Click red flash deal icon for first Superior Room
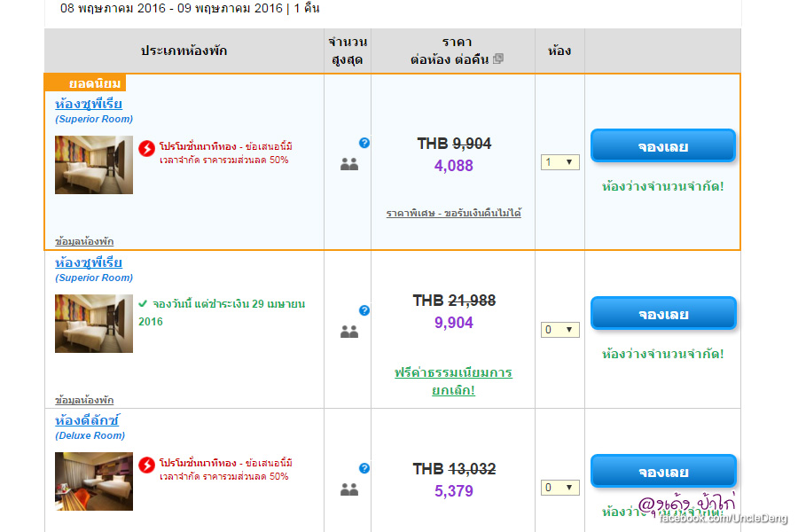The width and height of the screenshot is (798, 532). 147,148
